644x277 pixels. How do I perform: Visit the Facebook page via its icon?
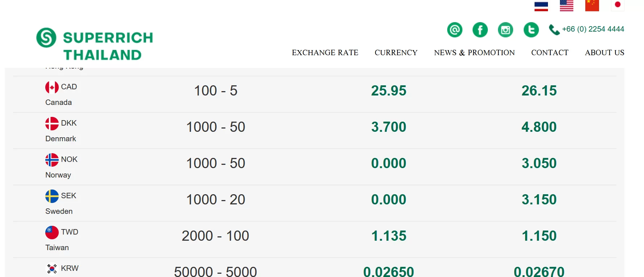click(x=480, y=30)
